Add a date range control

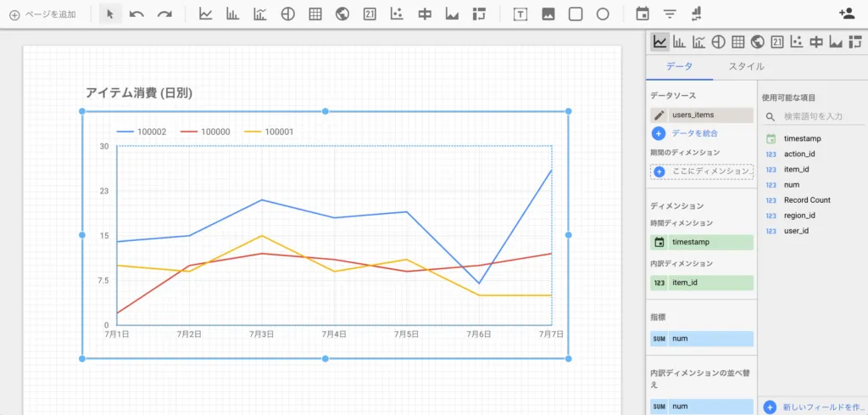[x=643, y=14]
